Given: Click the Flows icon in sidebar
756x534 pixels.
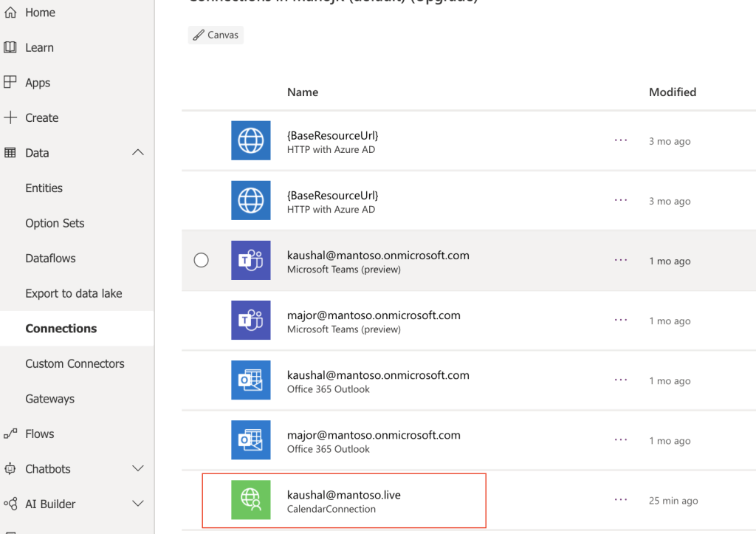Looking at the screenshot, I should tap(10, 434).
